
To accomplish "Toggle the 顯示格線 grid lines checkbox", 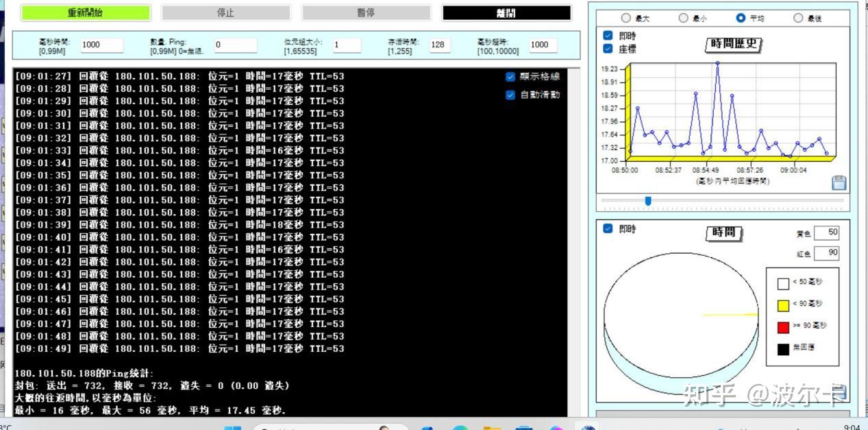I will click(510, 77).
